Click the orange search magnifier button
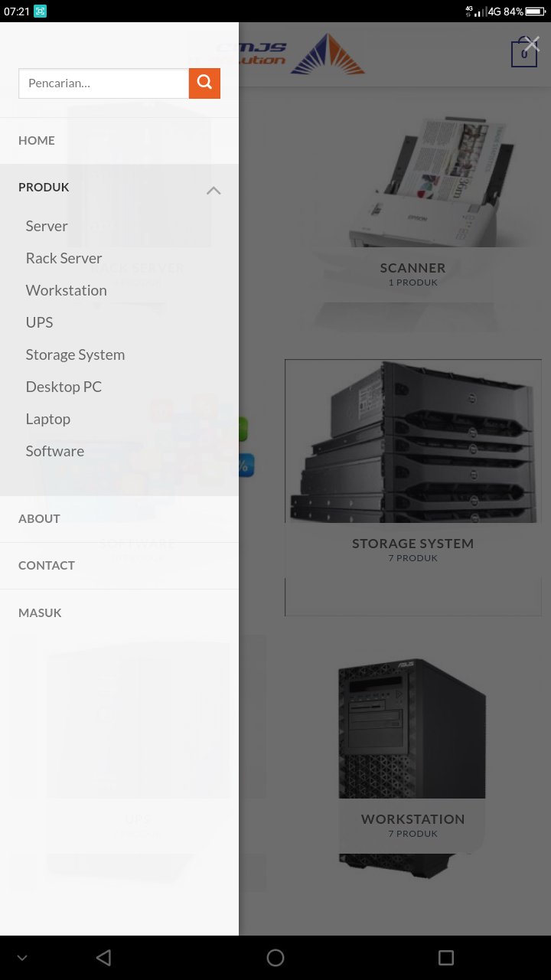The width and height of the screenshot is (551, 980). pyautogui.click(x=204, y=83)
